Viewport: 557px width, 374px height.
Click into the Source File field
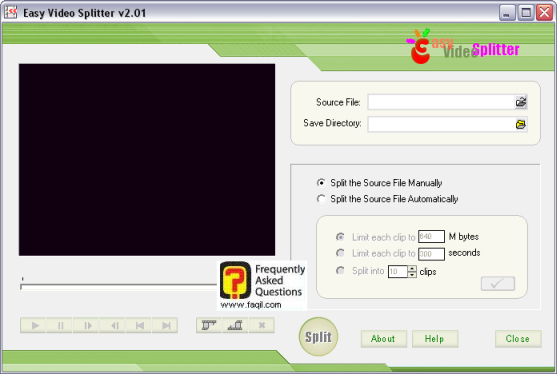441,102
